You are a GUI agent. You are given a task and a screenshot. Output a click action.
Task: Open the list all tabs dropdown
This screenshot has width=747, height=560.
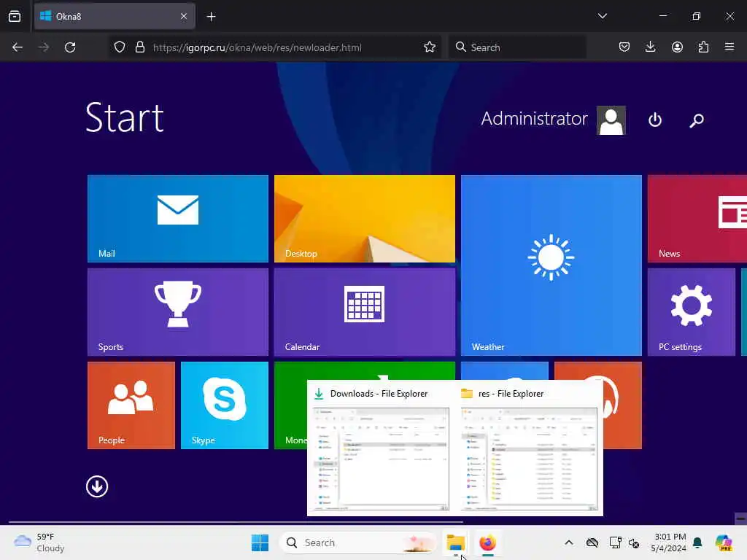pos(602,16)
